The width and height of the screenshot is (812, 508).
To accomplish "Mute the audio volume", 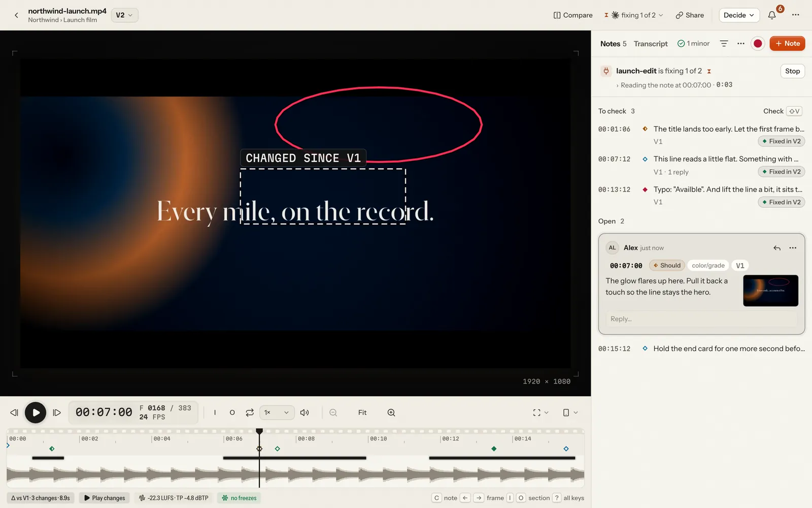I will (304, 412).
